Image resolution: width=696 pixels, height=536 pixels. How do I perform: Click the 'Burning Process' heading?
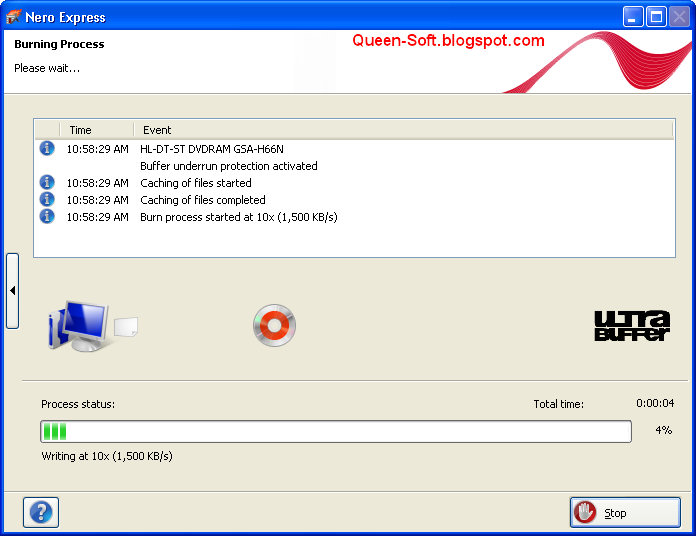(59, 44)
